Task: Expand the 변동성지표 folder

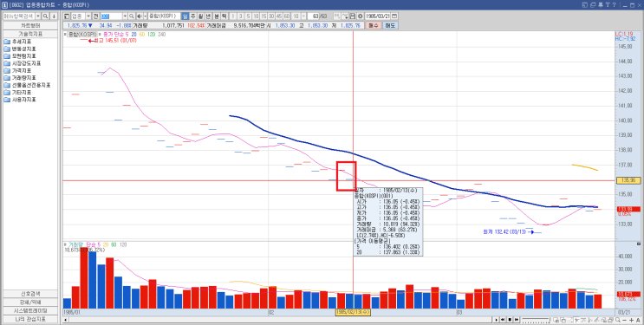Action: [20, 49]
